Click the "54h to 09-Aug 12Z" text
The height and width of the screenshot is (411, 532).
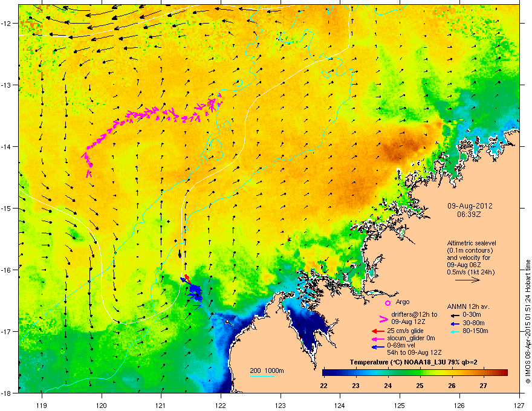click(x=414, y=352)
